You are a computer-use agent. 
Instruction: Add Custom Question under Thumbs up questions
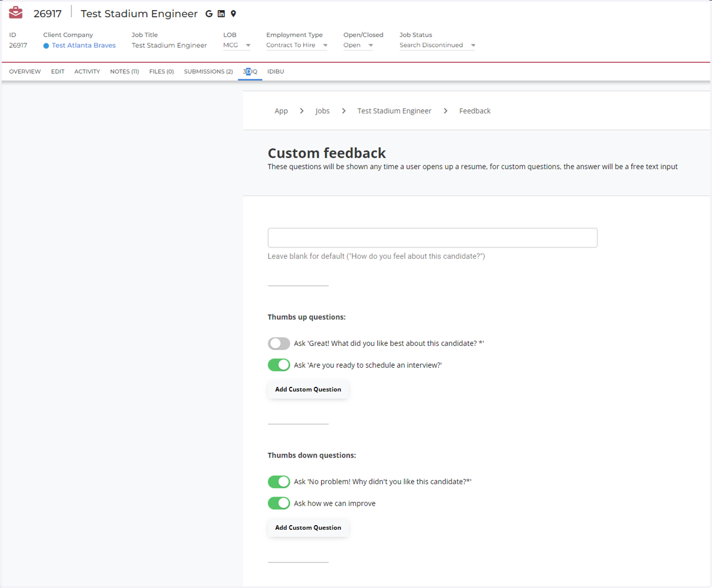[308, 390]
